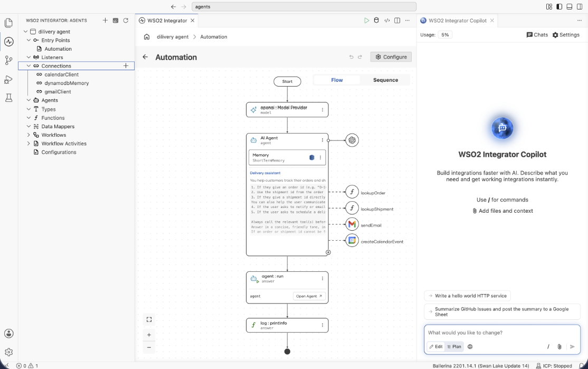The width and height of the screenshot is (588, 369).
Task: Click the lookupOrder function tool icon
Action: (x=352, y=192)
